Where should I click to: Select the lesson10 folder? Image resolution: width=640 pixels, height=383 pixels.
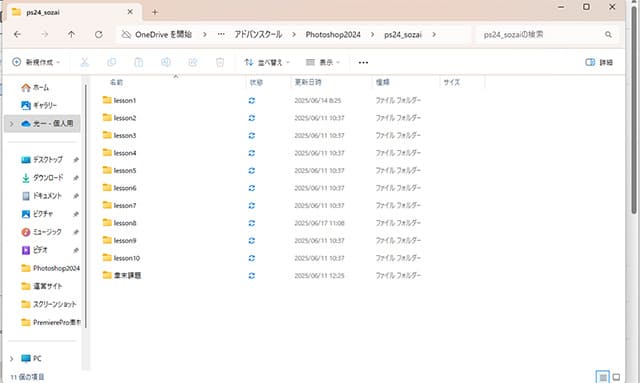(121, 258)
